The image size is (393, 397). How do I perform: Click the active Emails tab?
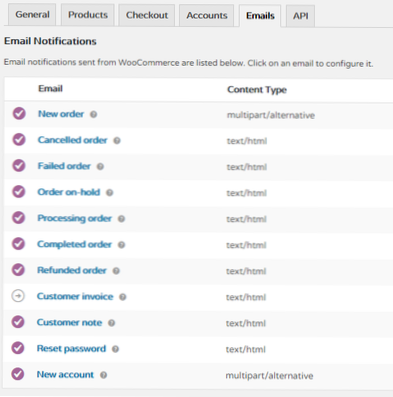(x=260, y=16)
